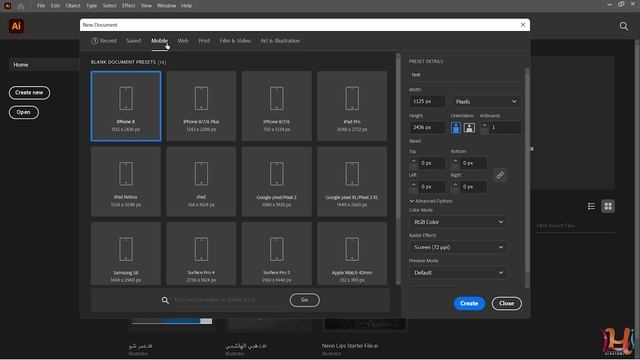Open the Saved tab
The height and width of the screenshot is (360, 640).
[133, 41]
